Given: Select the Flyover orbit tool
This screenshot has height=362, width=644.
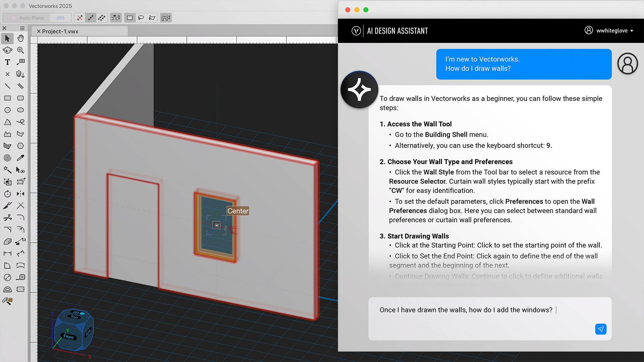Looking at the screenshot, I should tap(7, 50).
